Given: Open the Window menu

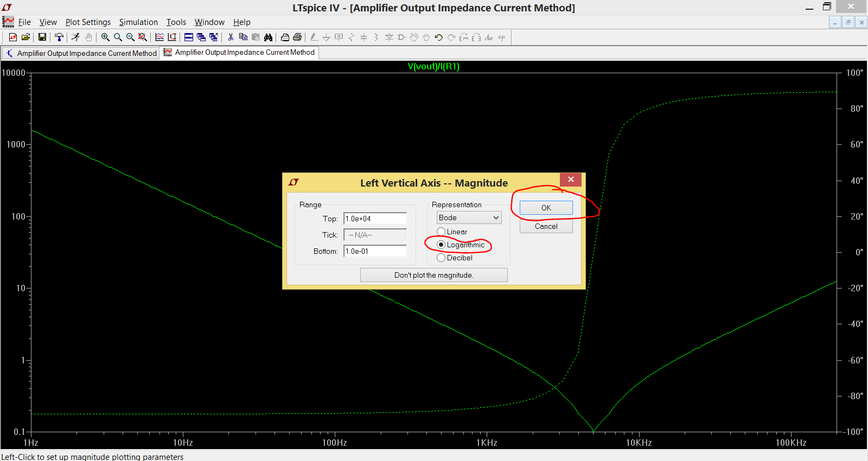Looking at the screenshot, I should point(209,22).
